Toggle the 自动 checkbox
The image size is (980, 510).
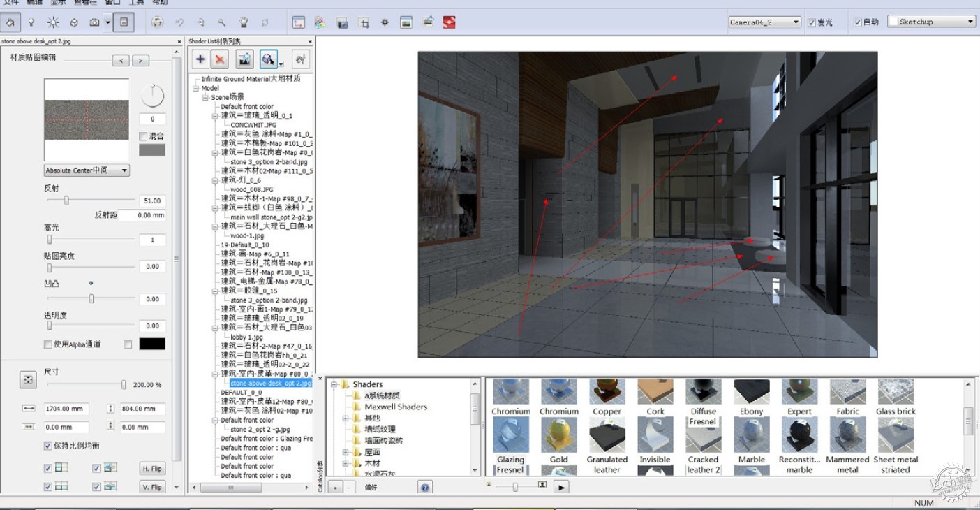point(857,22)
